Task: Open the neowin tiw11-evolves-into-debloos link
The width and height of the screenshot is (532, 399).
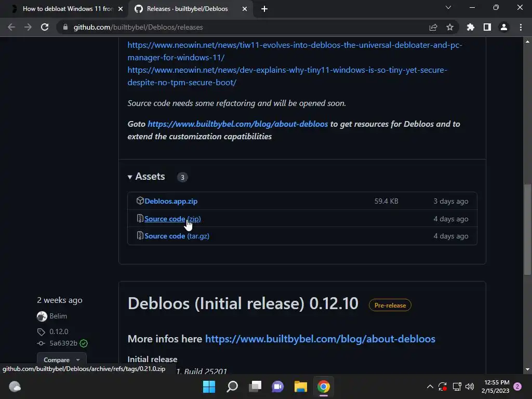Action: point(295,51)
